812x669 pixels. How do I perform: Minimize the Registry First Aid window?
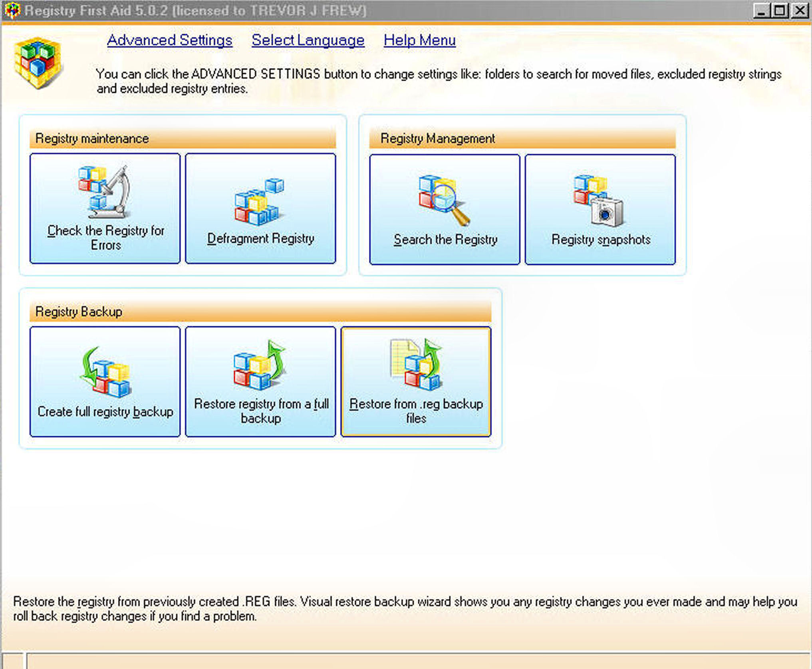coord(761,11)
